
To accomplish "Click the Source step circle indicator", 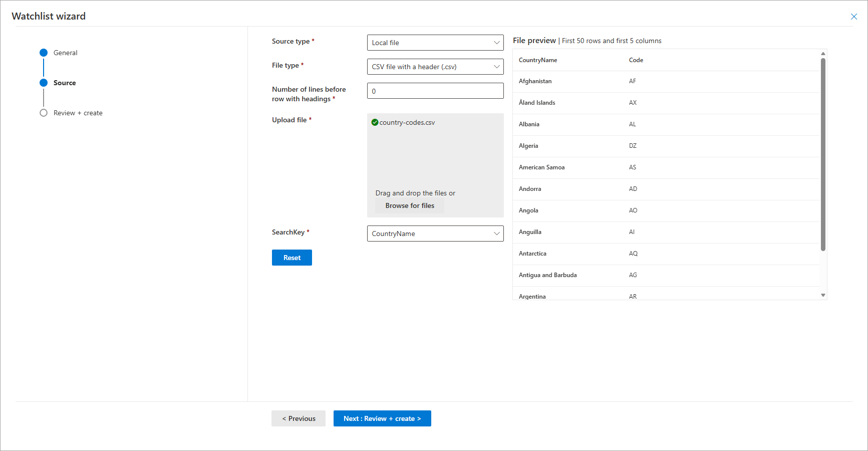I will coord(44,83).
